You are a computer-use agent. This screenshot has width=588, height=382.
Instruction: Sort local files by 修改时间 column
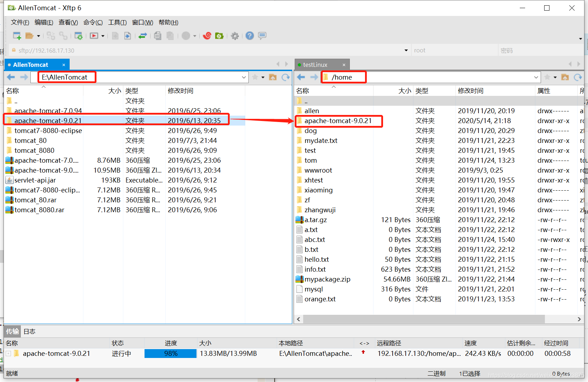205,91
